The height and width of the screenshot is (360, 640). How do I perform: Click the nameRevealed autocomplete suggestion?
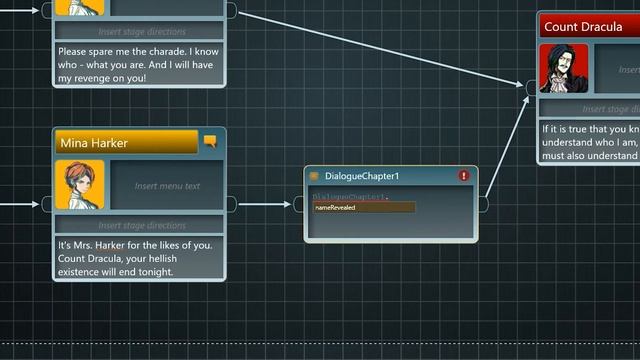pyautogui.click(x=364, y=207)
